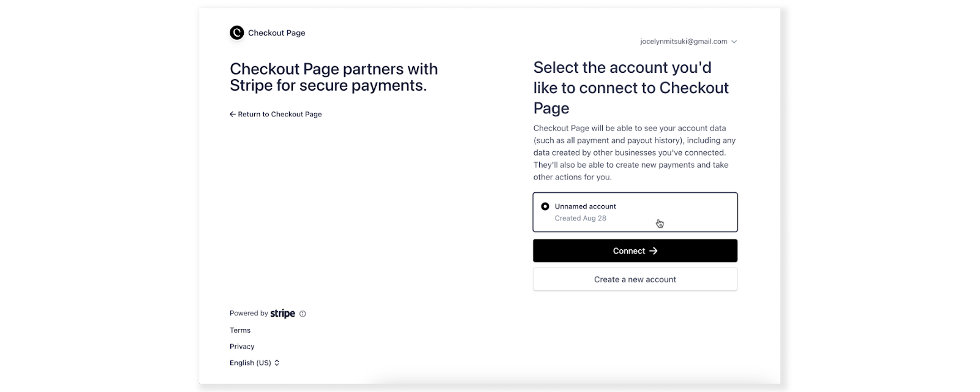Screen dimensions: 980x392
Task: Click the Checkout Page logo icon
Action: 236,33
